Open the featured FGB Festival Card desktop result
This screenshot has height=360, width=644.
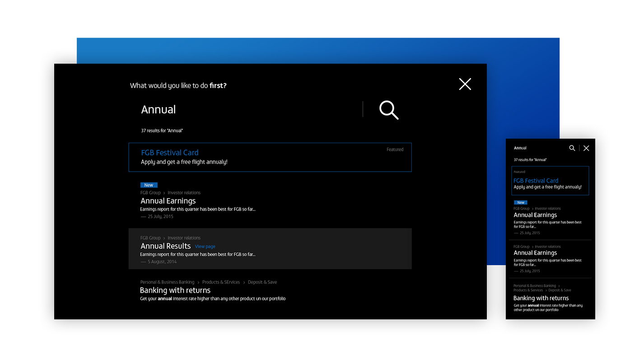tap(170, 153)
